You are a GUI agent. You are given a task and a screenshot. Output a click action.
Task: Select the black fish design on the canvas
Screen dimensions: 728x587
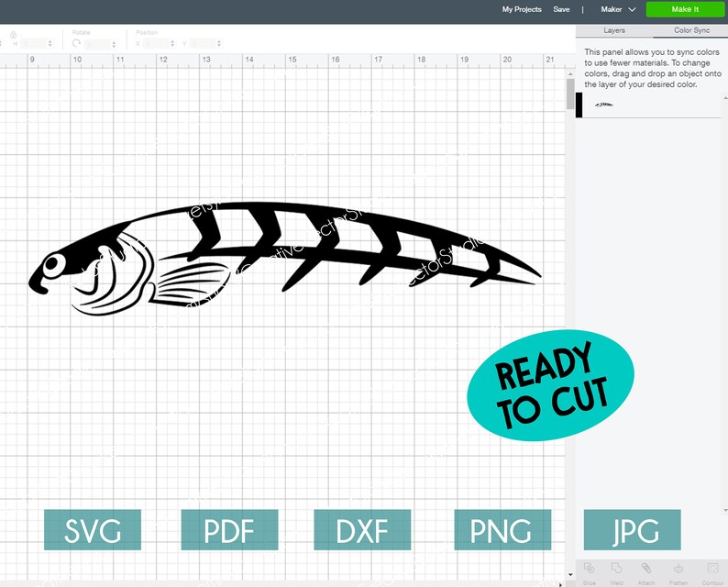point(284,259)
